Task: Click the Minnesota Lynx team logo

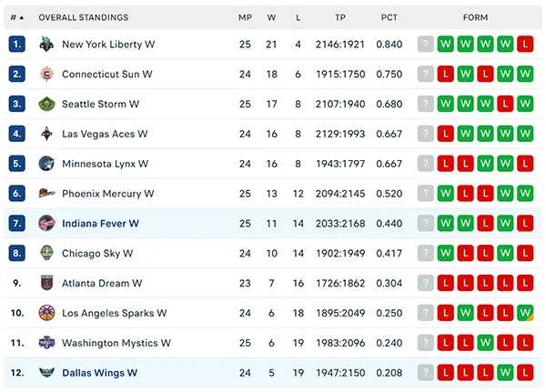Action: tap(46, 164)
